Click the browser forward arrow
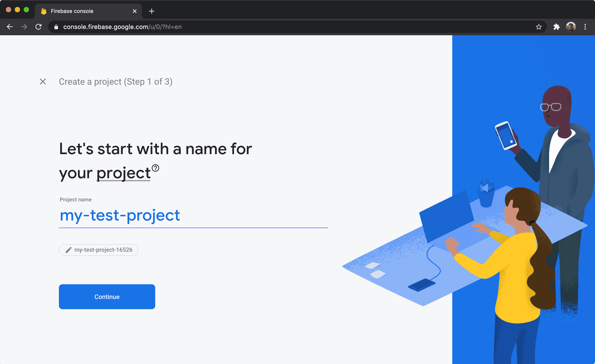The width and height of the screenshot is (595, 364). click(24, 27)
